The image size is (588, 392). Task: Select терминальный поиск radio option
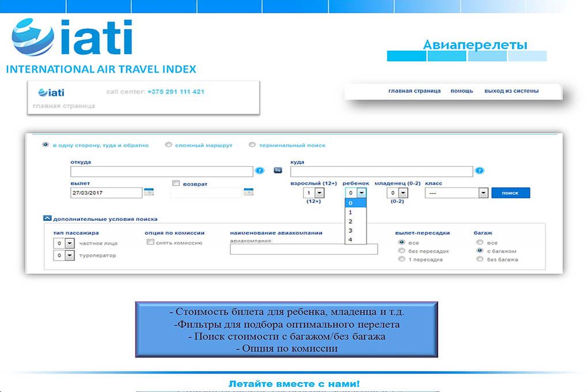(252, 145)
